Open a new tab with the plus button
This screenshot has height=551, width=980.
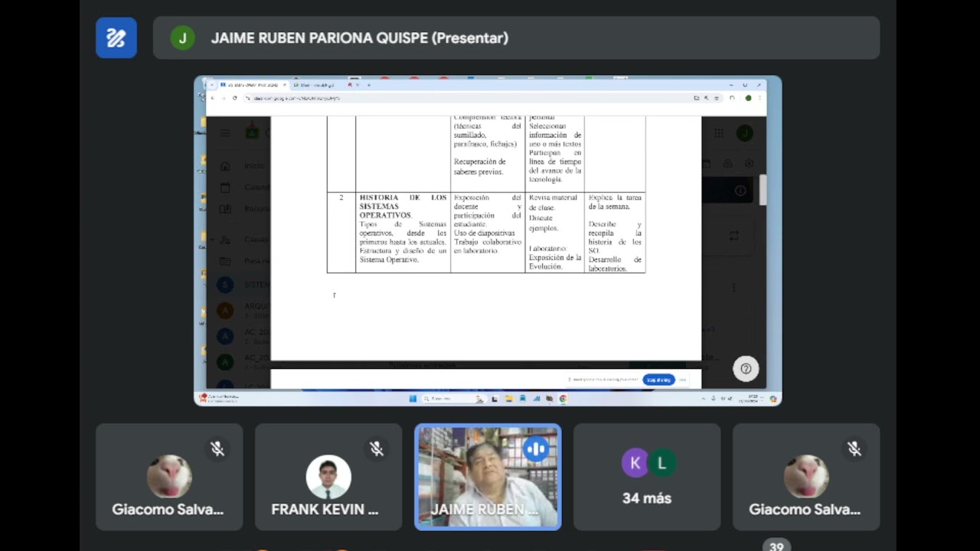coord(368,85)
